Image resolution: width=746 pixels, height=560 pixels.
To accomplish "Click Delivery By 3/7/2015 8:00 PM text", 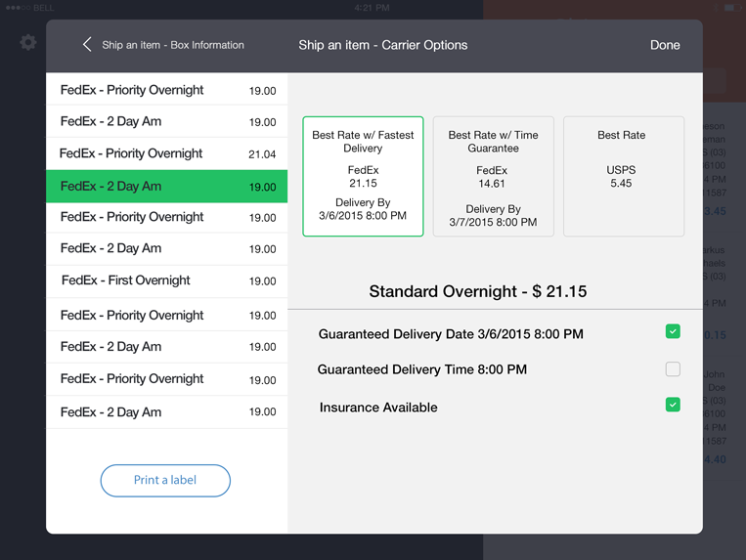I will pyautogui.click(x=493, y=215).
